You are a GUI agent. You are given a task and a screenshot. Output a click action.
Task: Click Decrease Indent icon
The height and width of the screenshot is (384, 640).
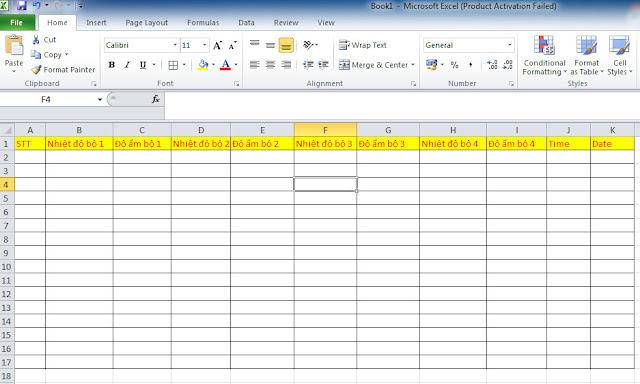pos(308,64)
